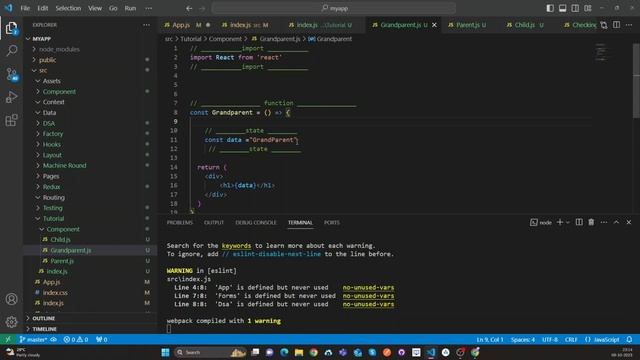This screenshot has height=360, width=640.
Task: Open VS Code icon in Windows taskbar
Action: coord(431,352)
